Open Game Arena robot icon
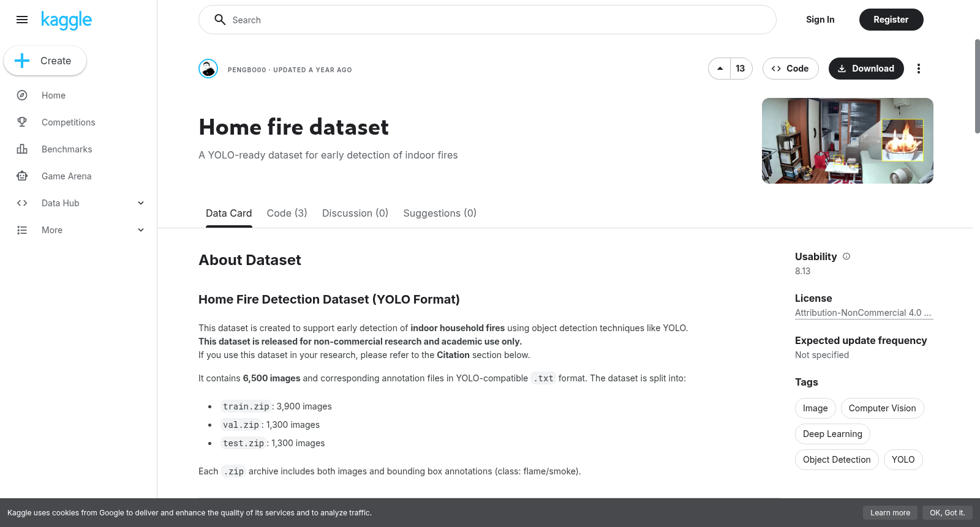This screenshot has width=980, height=527. [22, 176]
